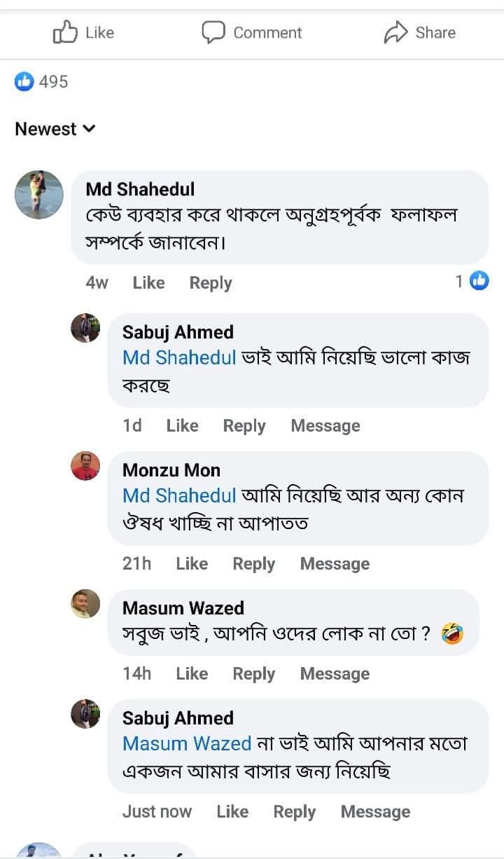Click the Share arrow icon
This screenshot has width=504, height=859.
coord(395,32)
